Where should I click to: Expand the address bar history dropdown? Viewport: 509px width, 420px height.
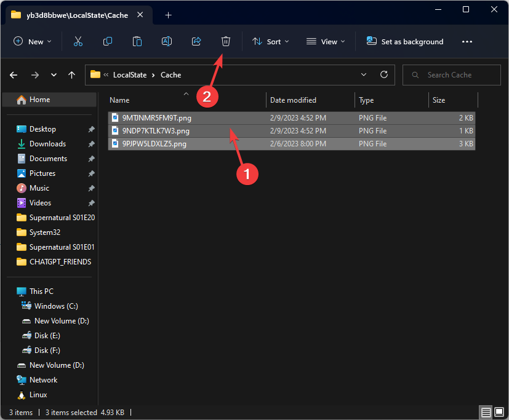tap(364, 74)
